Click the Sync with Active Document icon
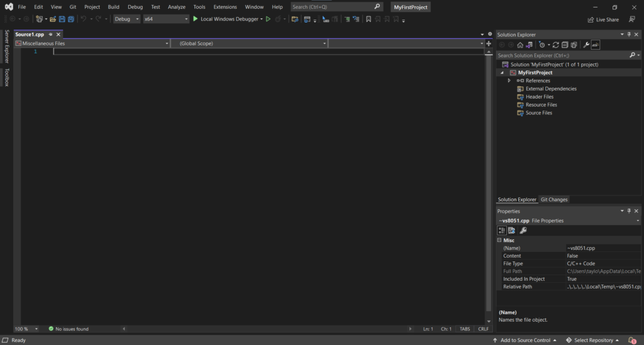This screenshot has width=644, height=345. tap(557, 45)
